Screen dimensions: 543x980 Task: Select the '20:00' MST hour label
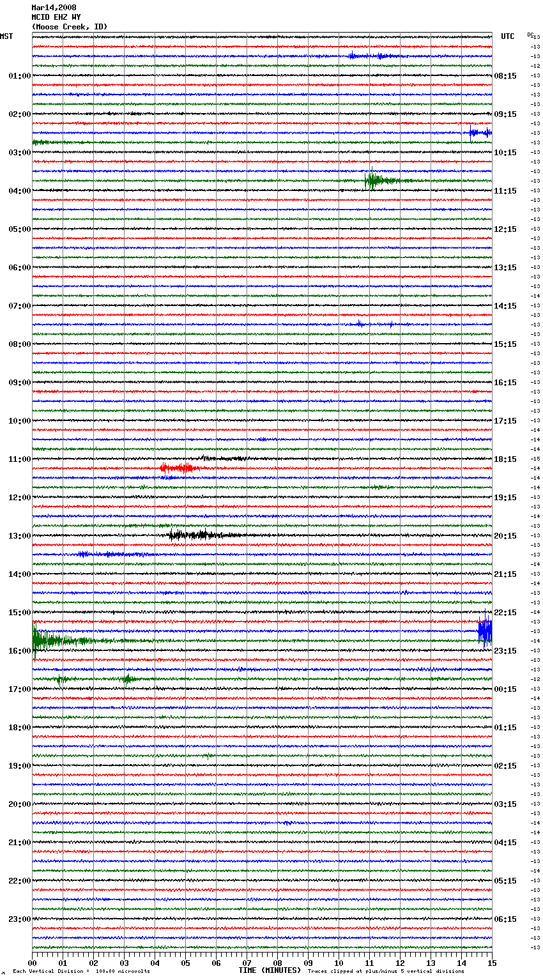click(x=20, y=804)
